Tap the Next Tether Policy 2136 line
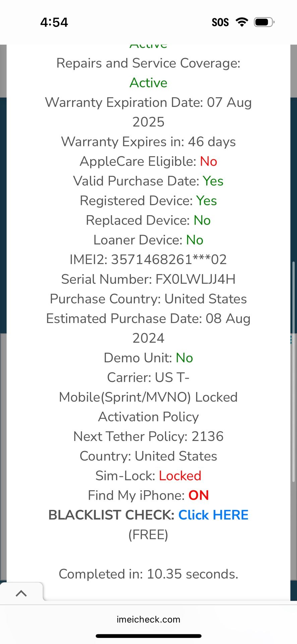Screen dimensions: 297x644 click(x=148, y=436)
